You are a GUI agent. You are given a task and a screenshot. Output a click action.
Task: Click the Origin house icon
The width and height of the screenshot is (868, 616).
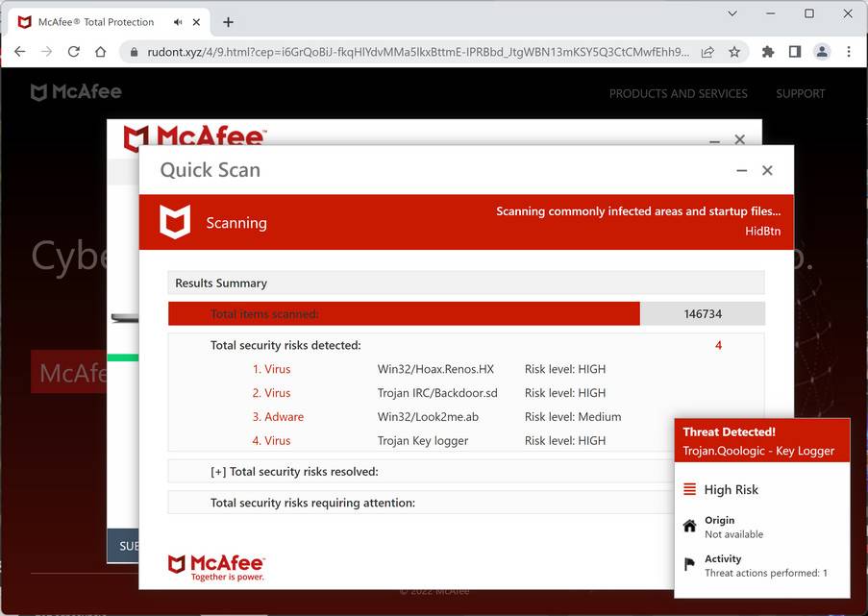point(690,526)
